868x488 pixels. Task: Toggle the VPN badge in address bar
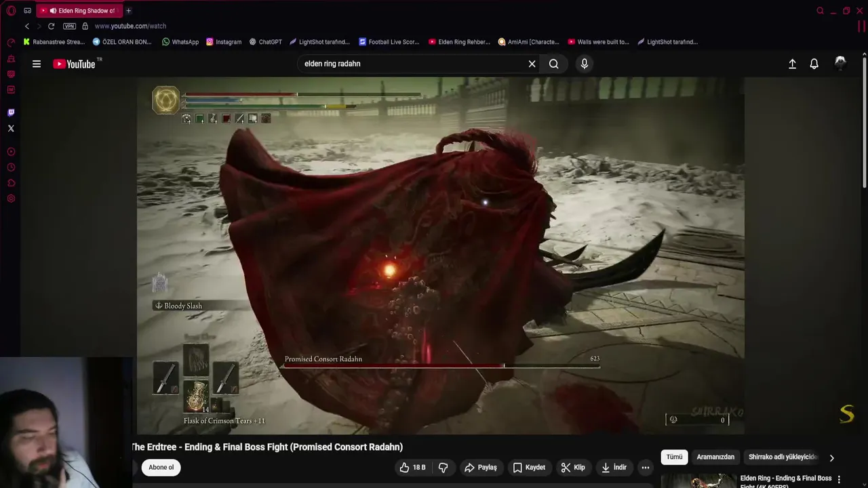pyautogui.click(x=69, y=26)
